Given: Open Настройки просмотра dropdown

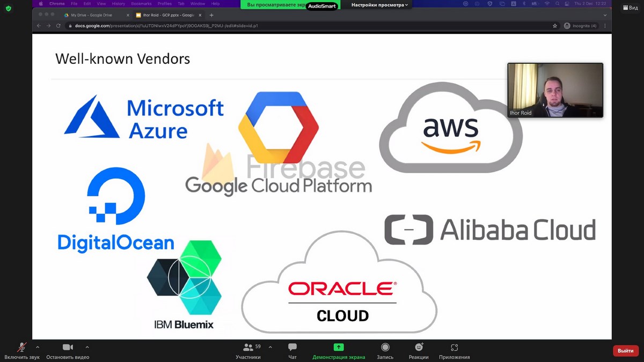Looking at the screenshot, I should coord(379,5).
